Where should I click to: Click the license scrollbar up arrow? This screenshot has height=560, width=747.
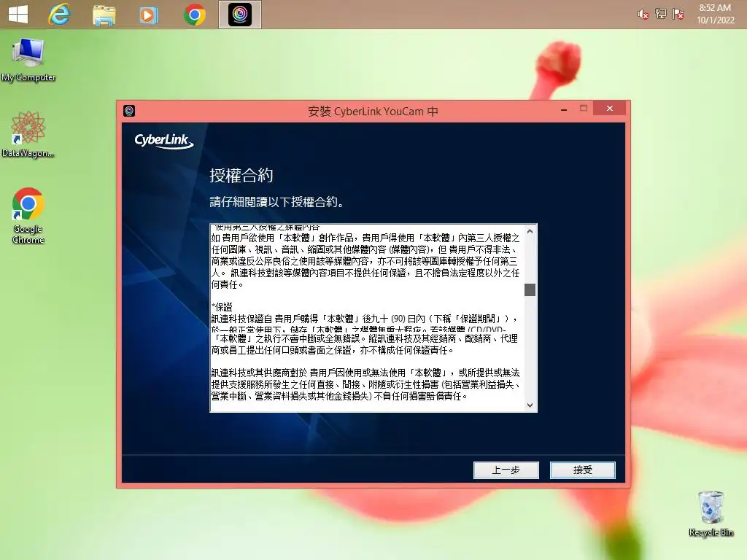(x=530, y=231)
